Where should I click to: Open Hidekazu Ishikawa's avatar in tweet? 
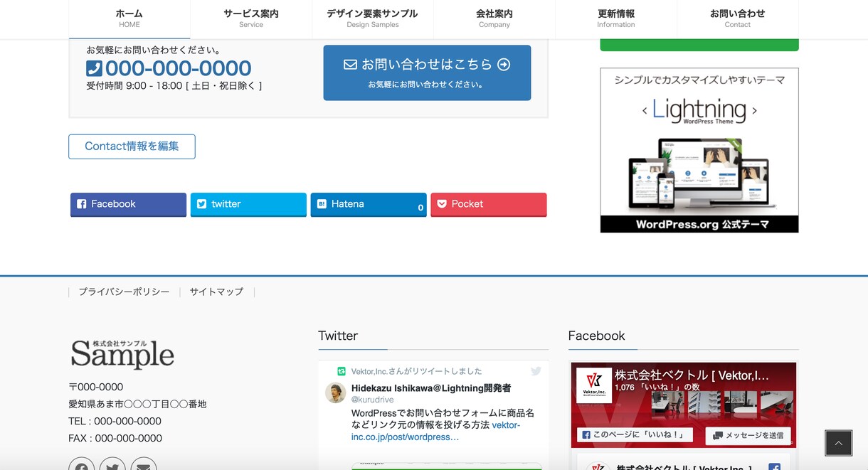coord(336,392)
